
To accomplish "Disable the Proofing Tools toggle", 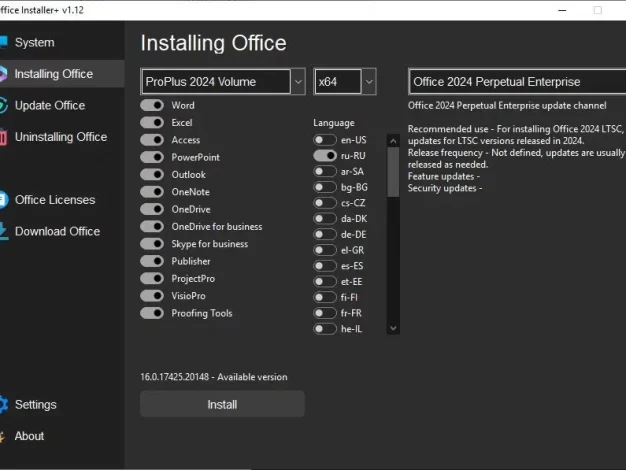I will pos(152,313).
